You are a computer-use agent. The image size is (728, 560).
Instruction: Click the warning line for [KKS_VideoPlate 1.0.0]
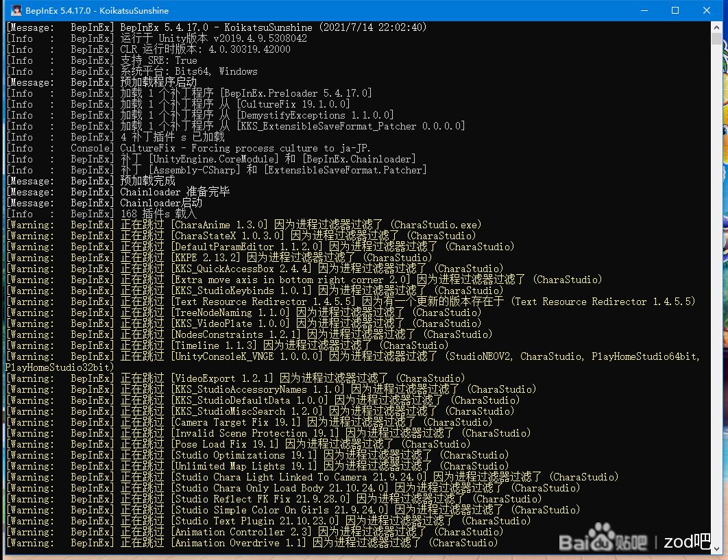pyautogui.click(x=244, y=324)
